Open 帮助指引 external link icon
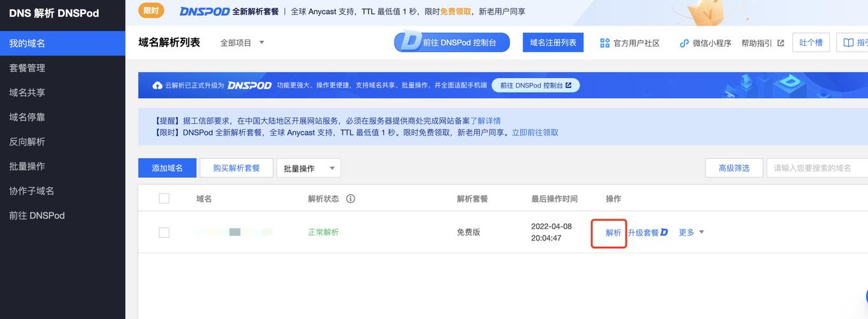This screenshot has height=319, width=868. [780, 43]
